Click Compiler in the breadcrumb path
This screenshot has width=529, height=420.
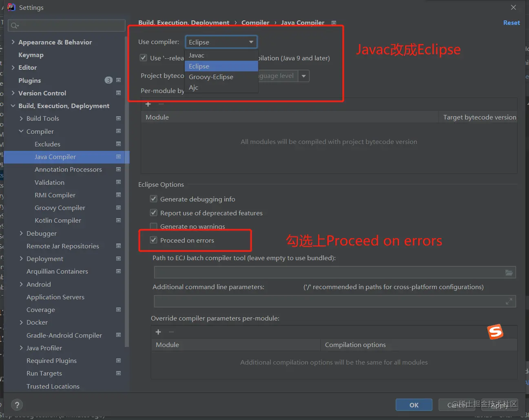(x=255, y=23)
